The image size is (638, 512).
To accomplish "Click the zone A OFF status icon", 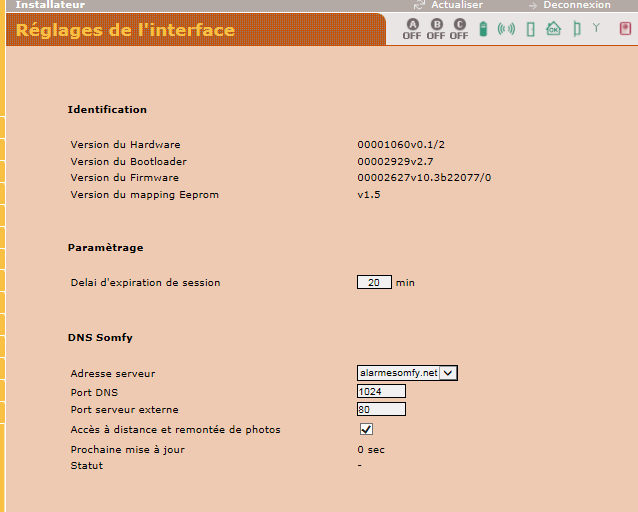I will (412, 29).
